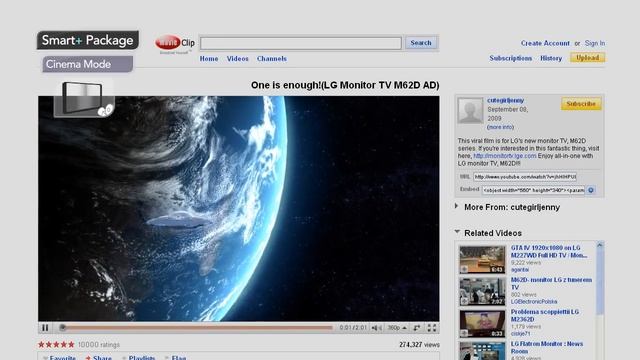Image resolution: width=640 pixels, height=360 pixels.
Task: Click the Create Account link
Action: tap(545, 43)
